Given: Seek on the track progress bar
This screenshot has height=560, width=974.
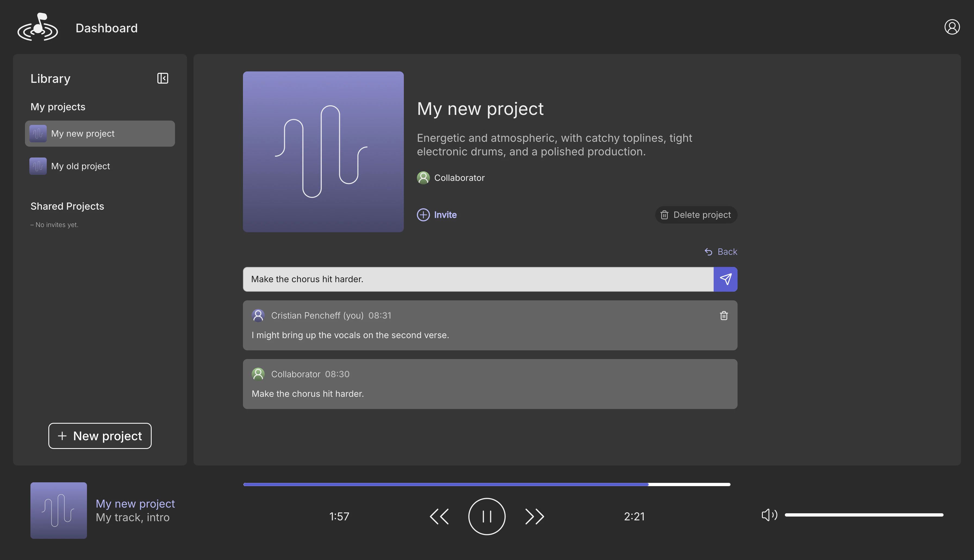Looking at the screenshot, I should point(487,485).
